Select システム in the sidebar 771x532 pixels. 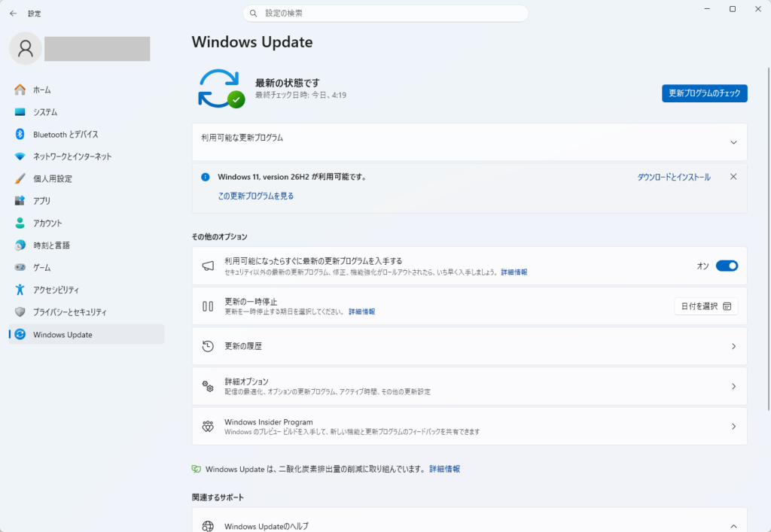point(87,112)
